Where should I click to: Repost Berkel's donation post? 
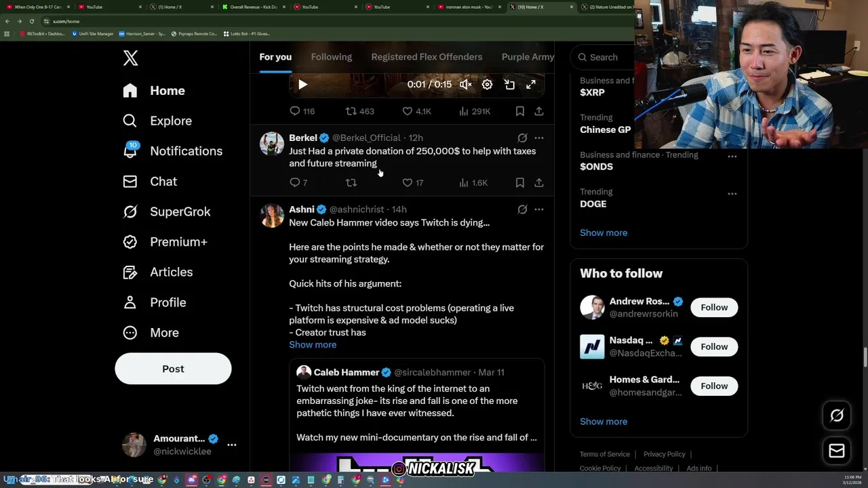pyautogui.click(x=351, y=183)
